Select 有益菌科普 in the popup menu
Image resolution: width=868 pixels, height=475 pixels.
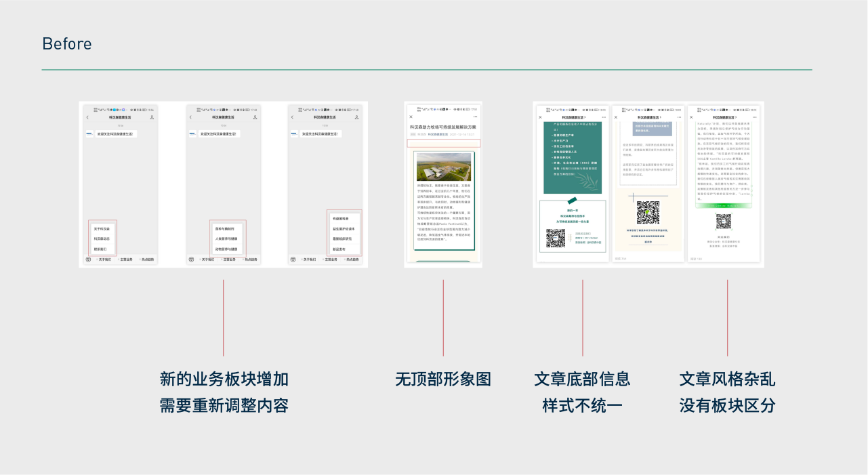[344, 219]
